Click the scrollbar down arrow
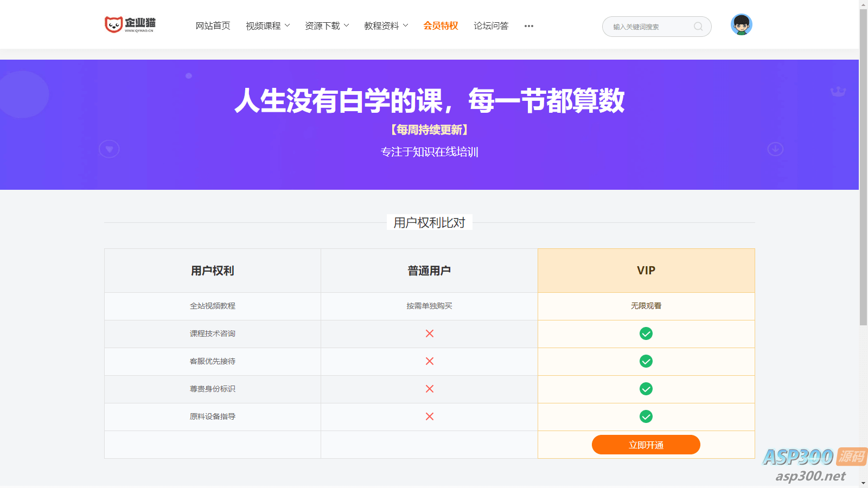The width and height of the screenshot is (868, 488). click(863, 483)
